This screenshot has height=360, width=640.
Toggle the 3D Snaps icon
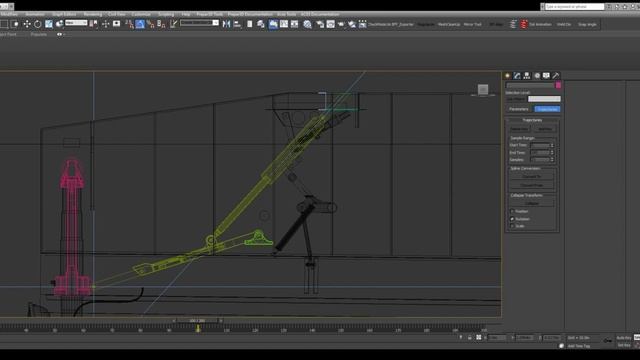tap(129, 24)
